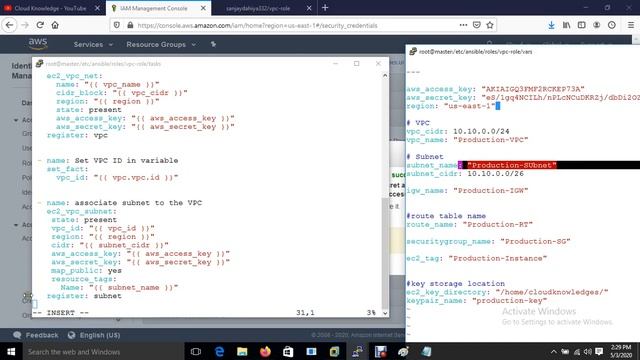Viewport: 640px width, 360px height.
Task: Open the Library bookshelf icon
Action: 566,25
